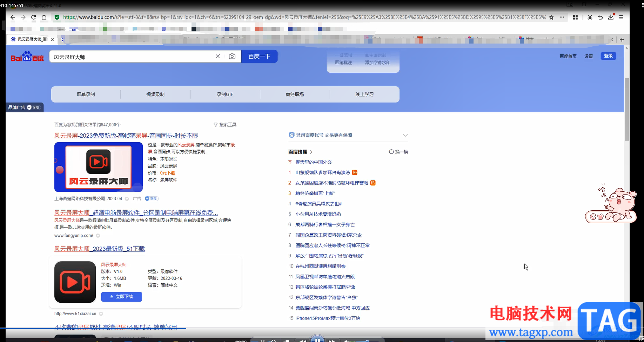Screen dimensions: 644x342
Task: Open hot search 假国企篡改工商资料碰瓷4家央企
Action: pyautogui.click(x=329, y=235)
